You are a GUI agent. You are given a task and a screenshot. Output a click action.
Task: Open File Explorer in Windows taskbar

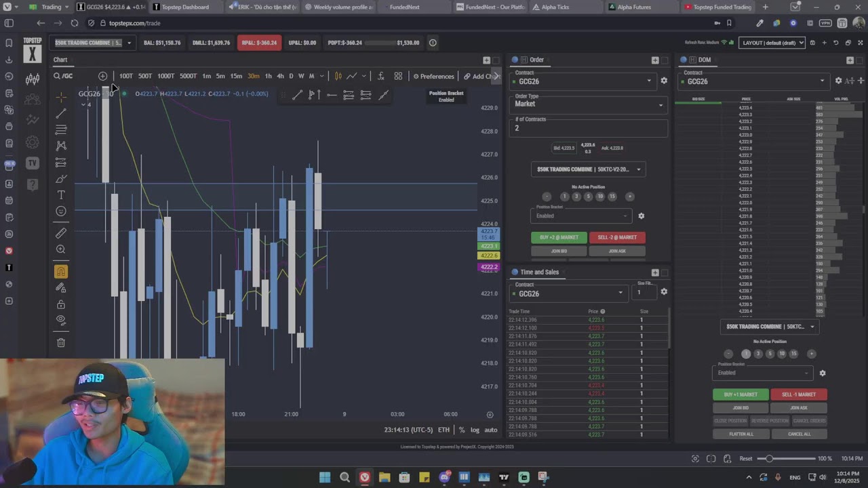[384, 477]
